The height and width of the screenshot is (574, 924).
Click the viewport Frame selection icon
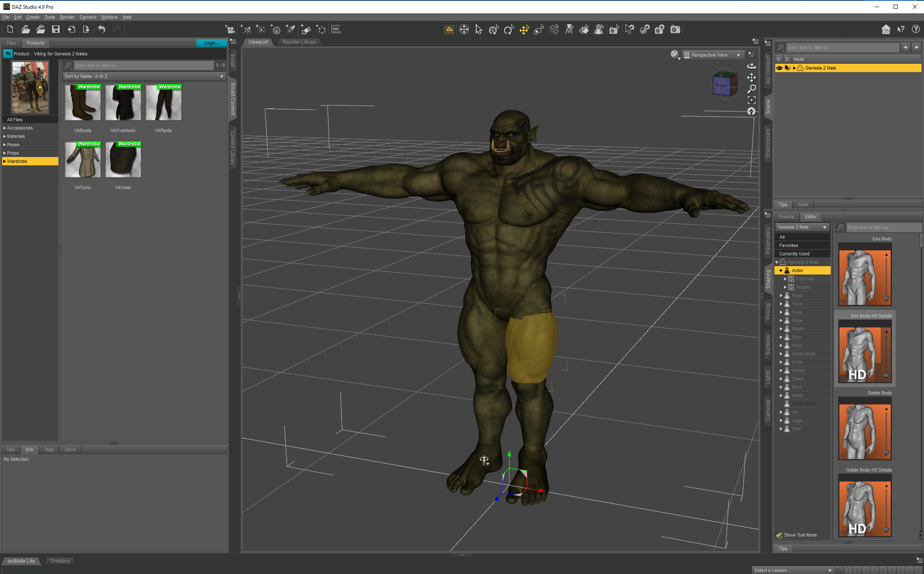pos(752,100)
